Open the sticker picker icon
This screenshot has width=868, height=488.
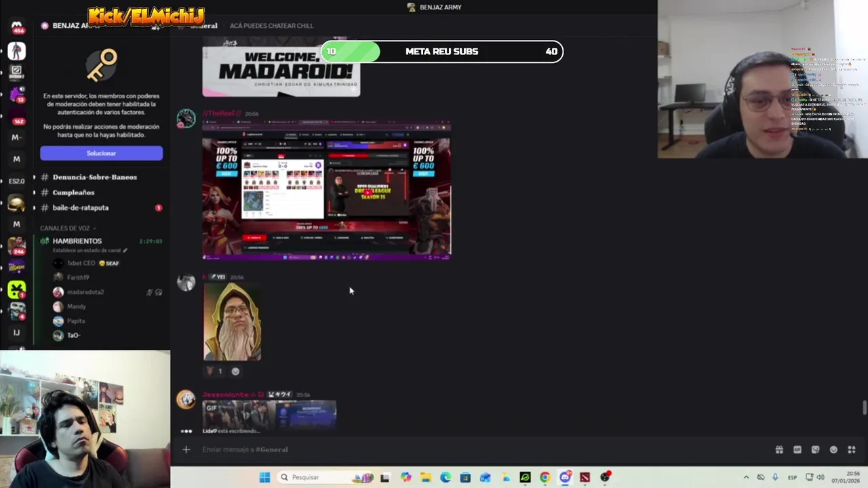[816, 449]
